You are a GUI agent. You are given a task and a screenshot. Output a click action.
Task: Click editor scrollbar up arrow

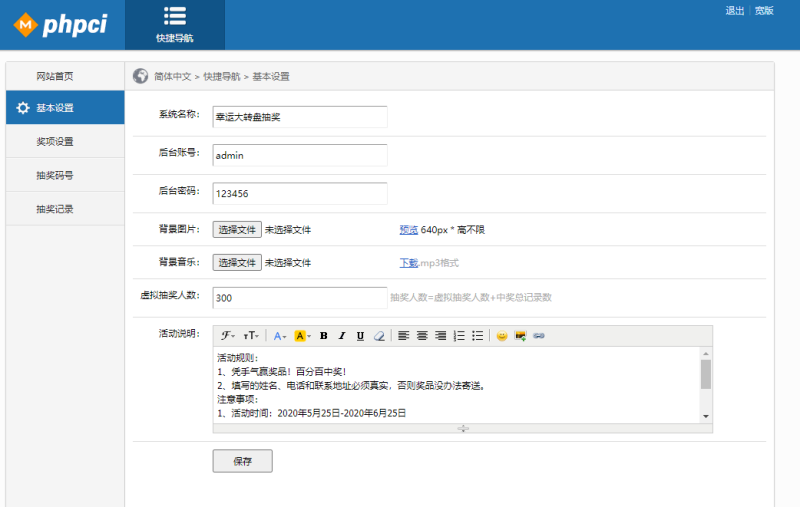706,353
